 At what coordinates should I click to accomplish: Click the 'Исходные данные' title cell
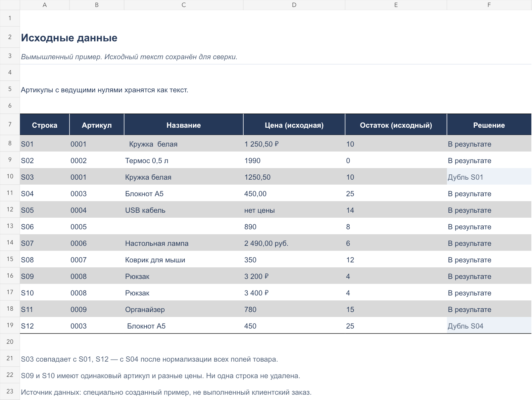click(69, 38)
